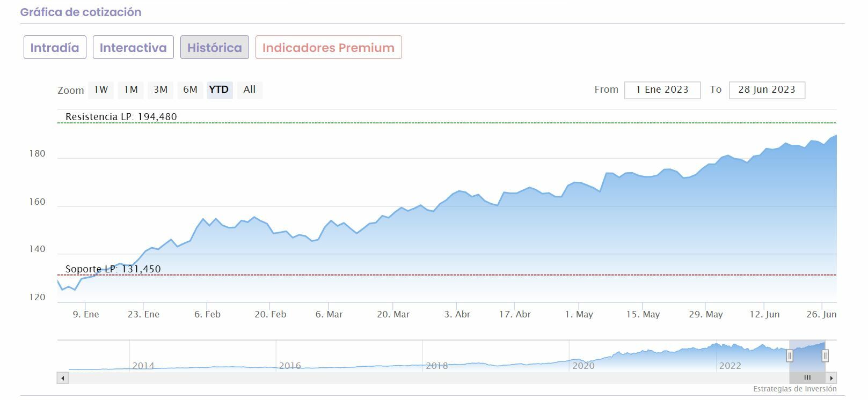Select the Histórica chart tab
This screenshot has height=400, width=868.
[215, 48]
